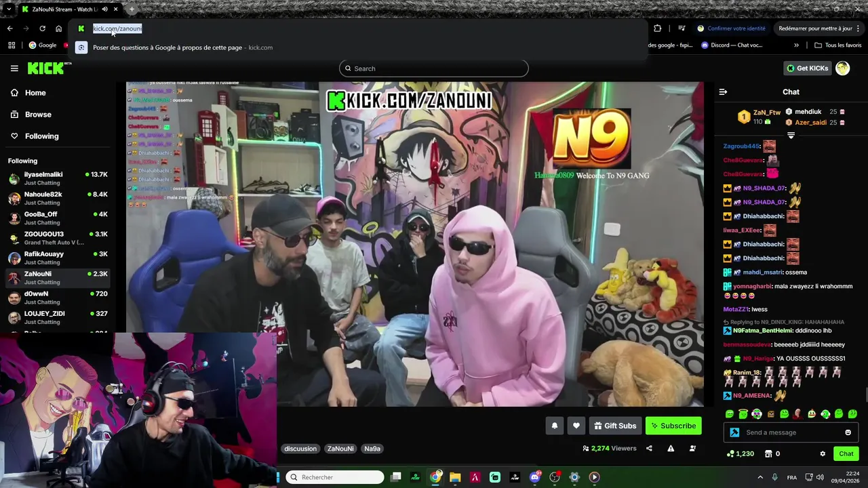868x488 pixels.
Task: Open File Explorer from the taskbar
Action: [x=455, y=477]
